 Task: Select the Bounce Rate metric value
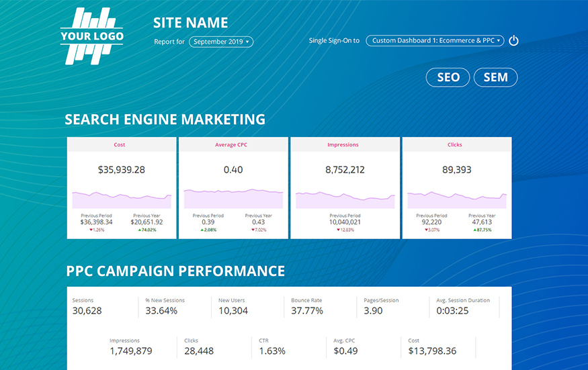click(x=307, y=311)
